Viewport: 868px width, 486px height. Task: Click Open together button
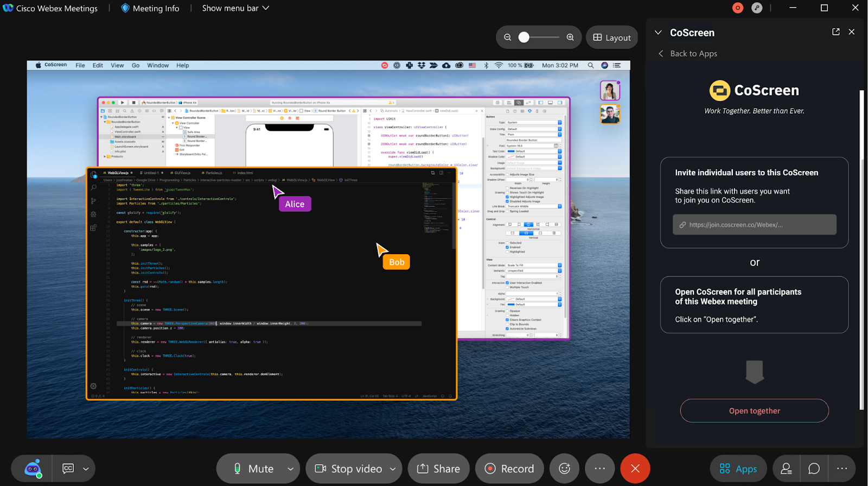click(755, 411)
